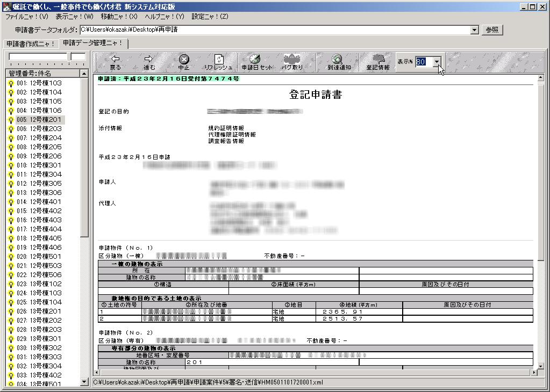This screenshot has height=392, width=550.
Task: Switch to the 申請データ管理ニャ！ tab
Action: [x=93, y=43]
